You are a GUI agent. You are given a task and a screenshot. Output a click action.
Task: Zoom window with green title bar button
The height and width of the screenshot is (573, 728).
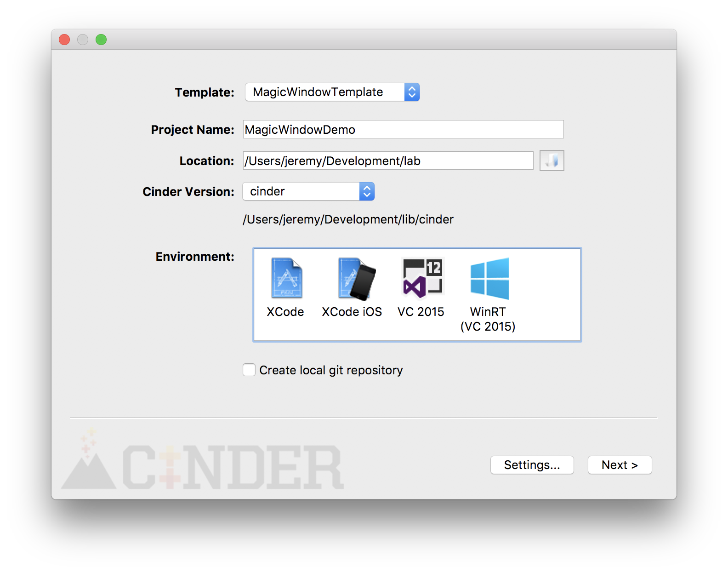101,40
